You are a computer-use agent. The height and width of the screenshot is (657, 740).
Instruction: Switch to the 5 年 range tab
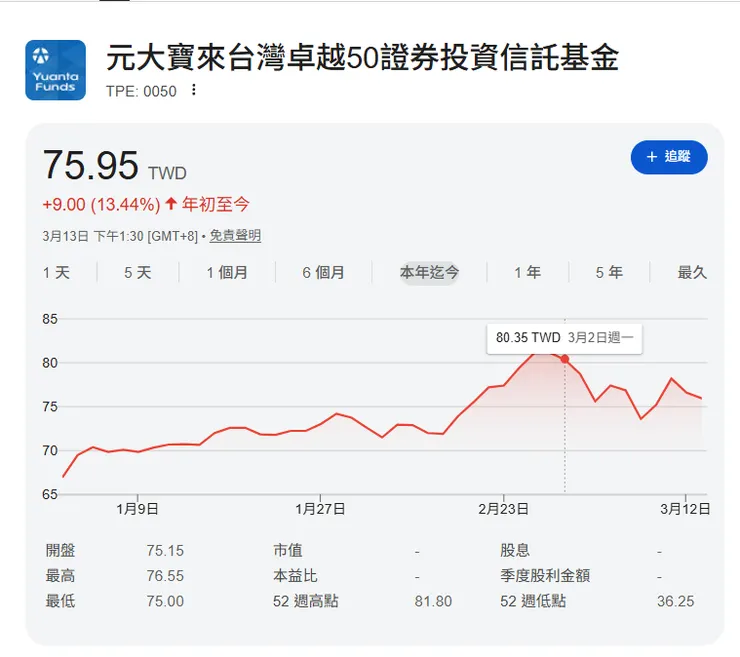pyautogui.click(x=609, y=272)
